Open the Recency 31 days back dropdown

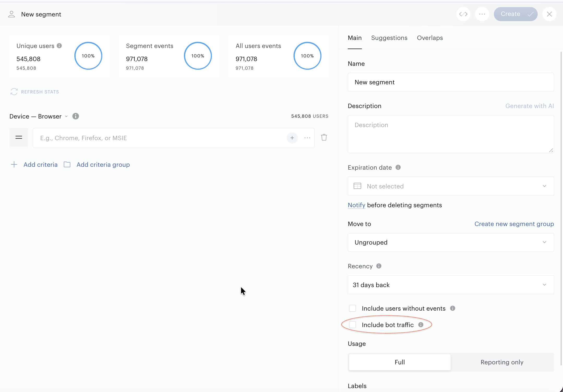[451, 285]
